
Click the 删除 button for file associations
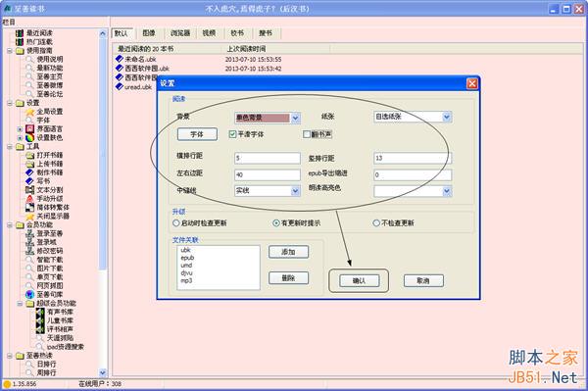point(288,277)
